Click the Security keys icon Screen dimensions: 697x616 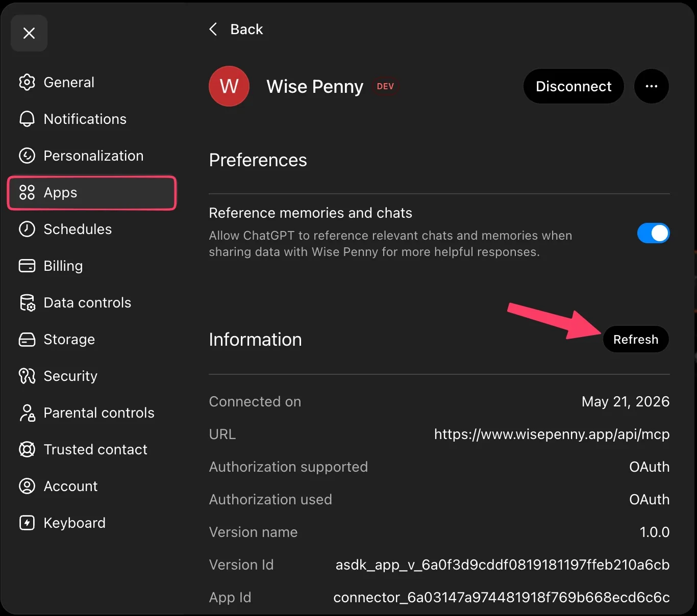coord(27,376)
